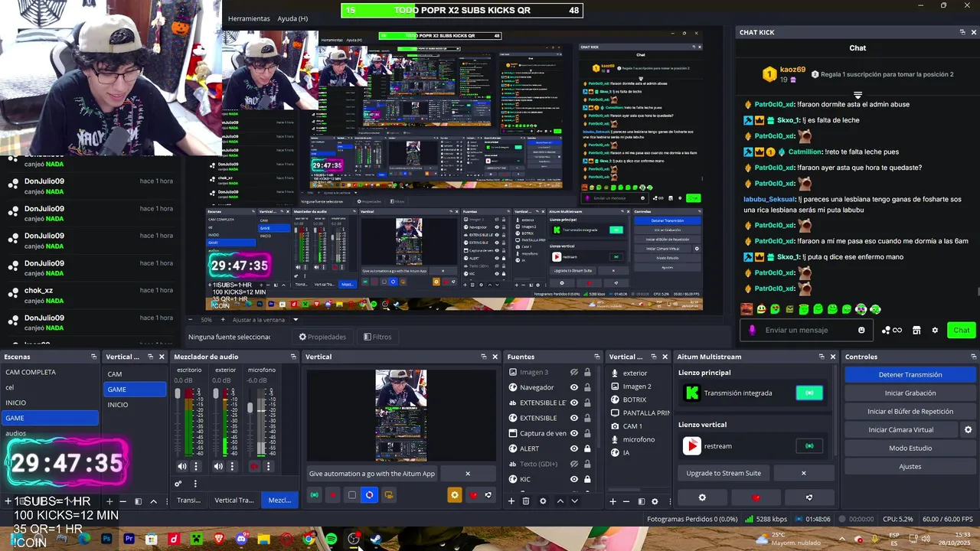This screenshot has height=551, width=980.
Task: Open Kick chat settings gear
Action: 935,330
